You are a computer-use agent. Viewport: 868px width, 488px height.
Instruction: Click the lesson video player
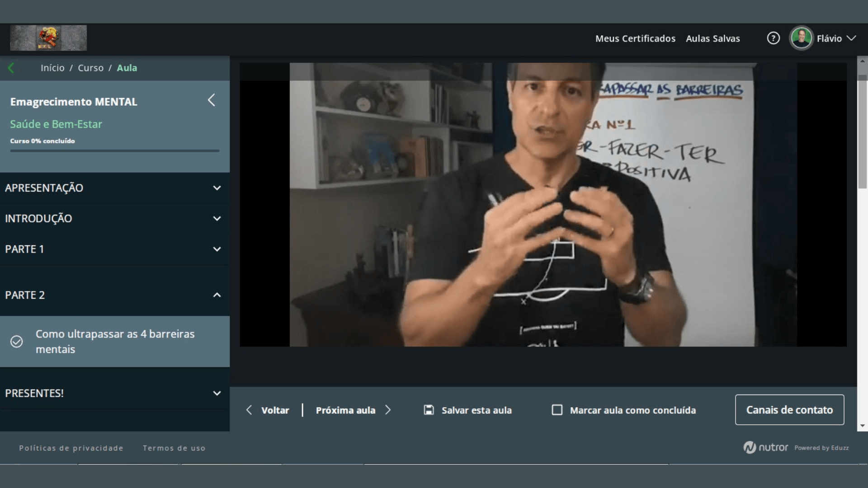542,205
